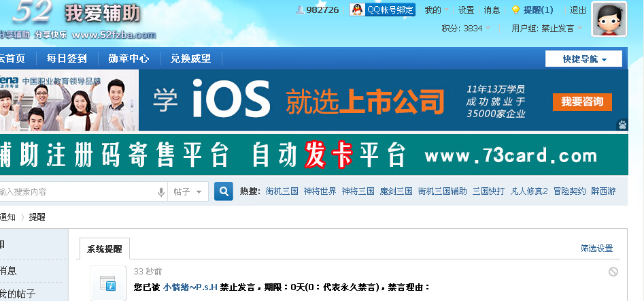This screenshot has width=644, height=301.
Task: Click the ignore circle icon on notification
Action: coord(613,272)
